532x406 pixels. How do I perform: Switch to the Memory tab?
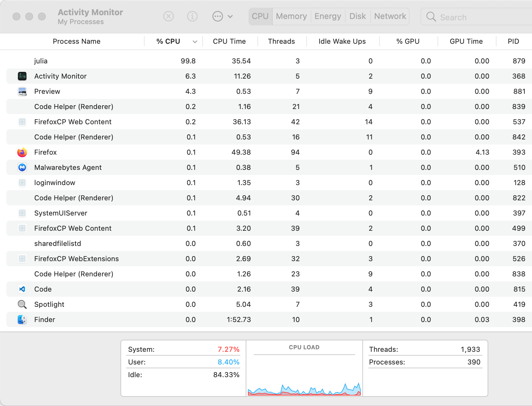click(x=291, y=16)
